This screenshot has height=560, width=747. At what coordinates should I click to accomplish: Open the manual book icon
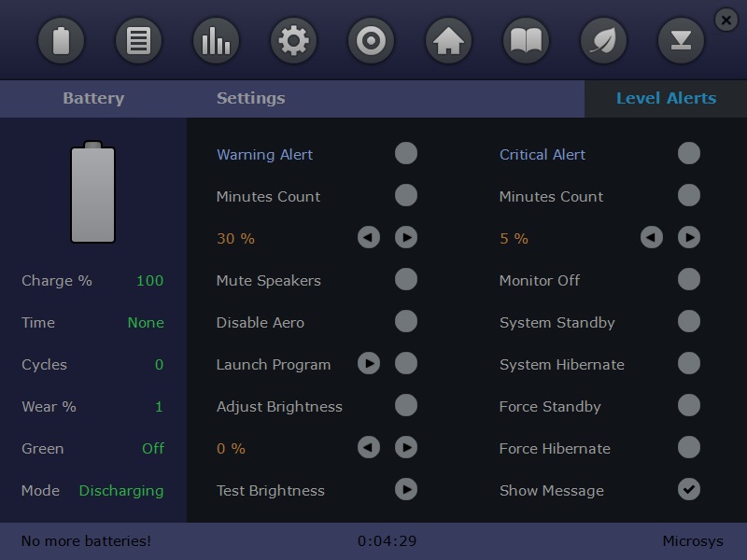click(x=526, y=40)
